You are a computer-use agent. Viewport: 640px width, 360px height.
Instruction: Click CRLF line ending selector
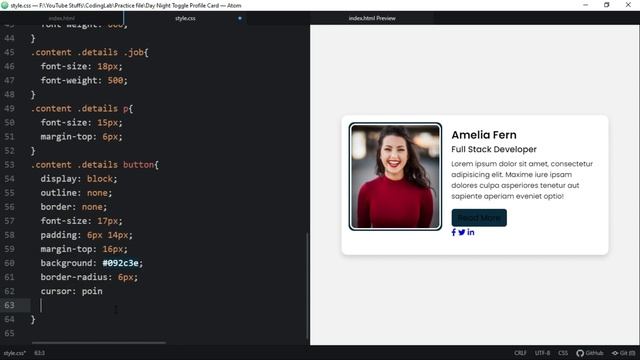coord(520,353)
